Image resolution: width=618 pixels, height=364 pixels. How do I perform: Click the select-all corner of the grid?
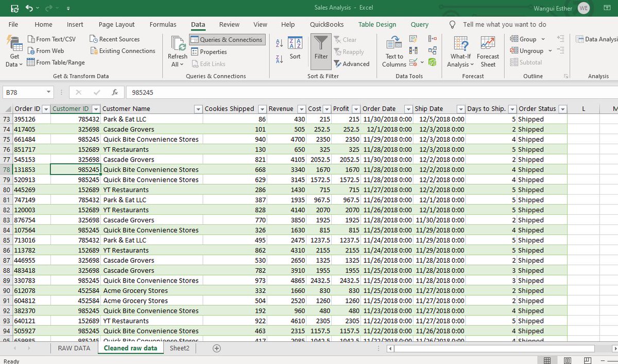[6, 109]
